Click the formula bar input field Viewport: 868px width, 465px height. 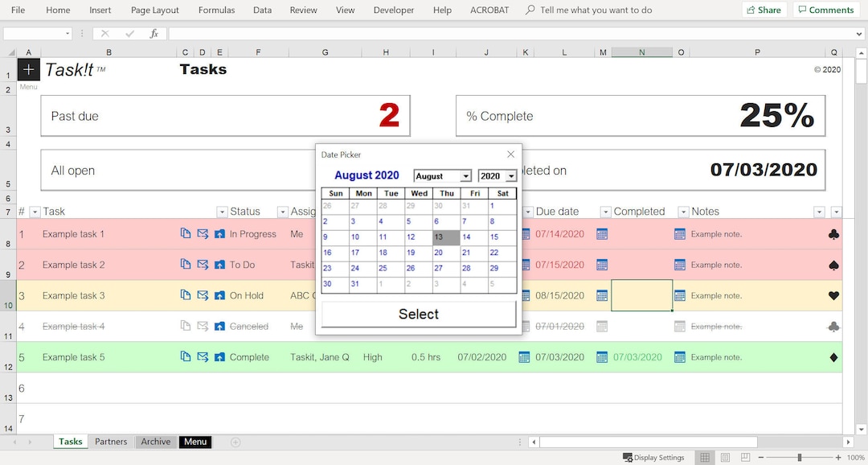(511, 34)
